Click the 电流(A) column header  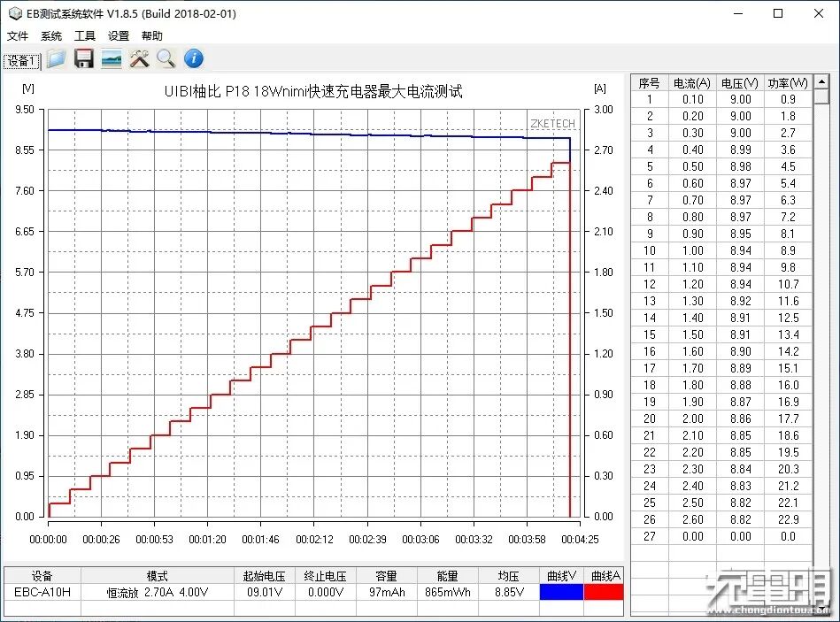[691, 83]
